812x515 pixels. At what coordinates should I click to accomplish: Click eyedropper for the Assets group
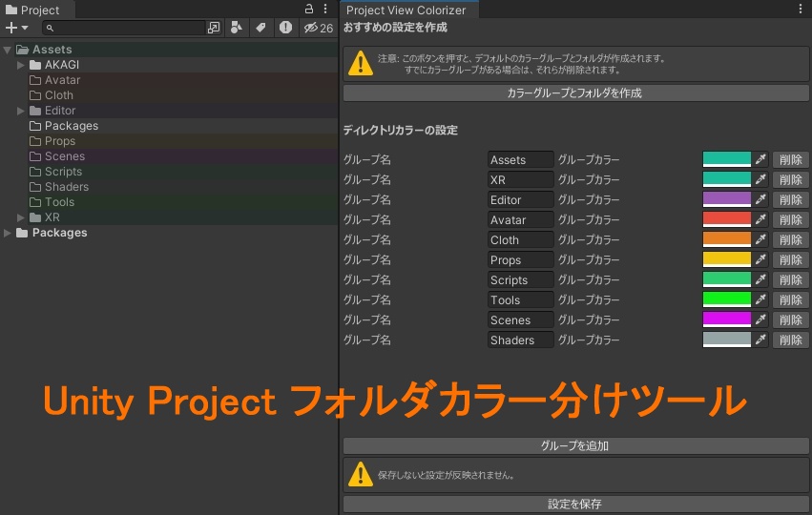coord(760,159)
